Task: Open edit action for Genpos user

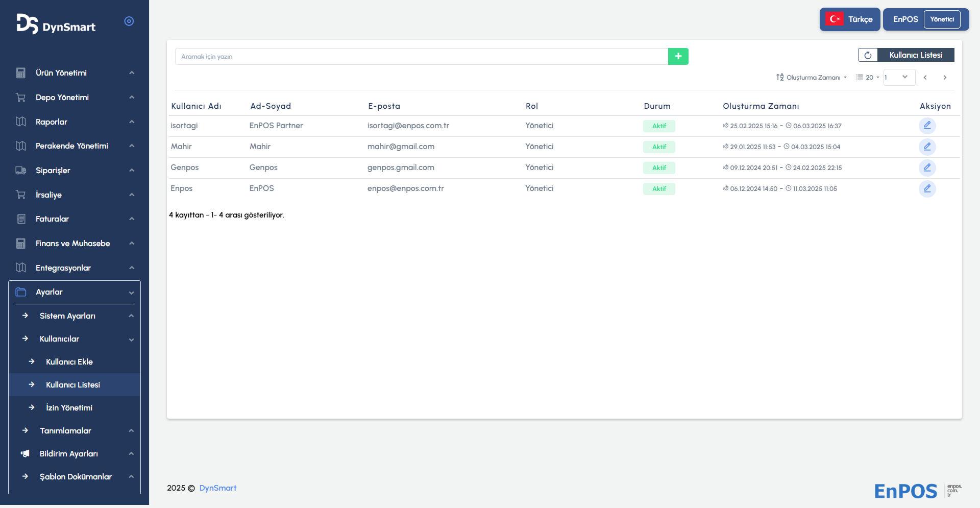Action: pyautogui.click(x=927, y=168)
